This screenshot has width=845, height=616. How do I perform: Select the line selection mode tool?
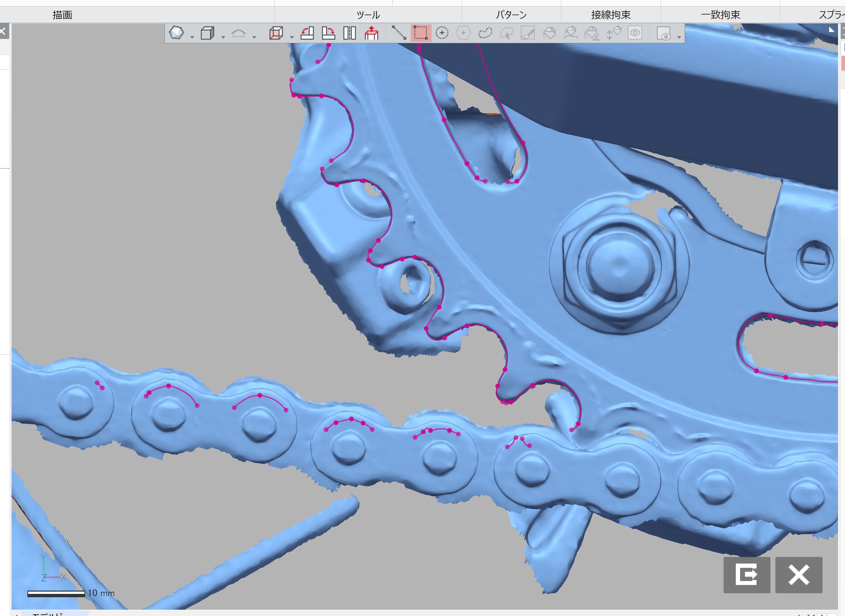(x=399, y=33)
